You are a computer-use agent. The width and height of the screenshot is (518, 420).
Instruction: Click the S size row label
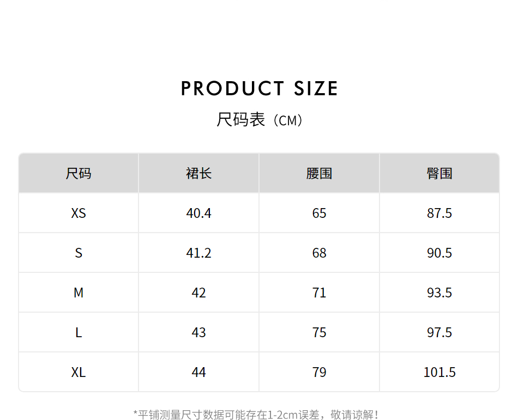pos(79,253)
